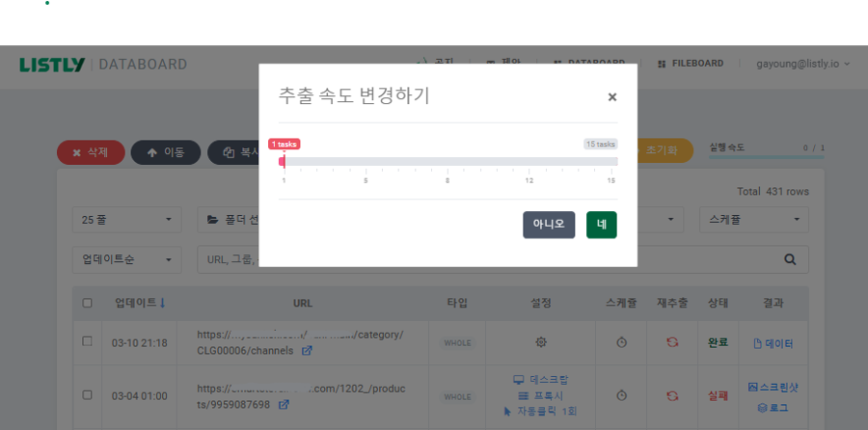The height and width of the screenshot is (430, 868).
Task: Click the 실행속도 progress bar
Action: tap(767, 157)
